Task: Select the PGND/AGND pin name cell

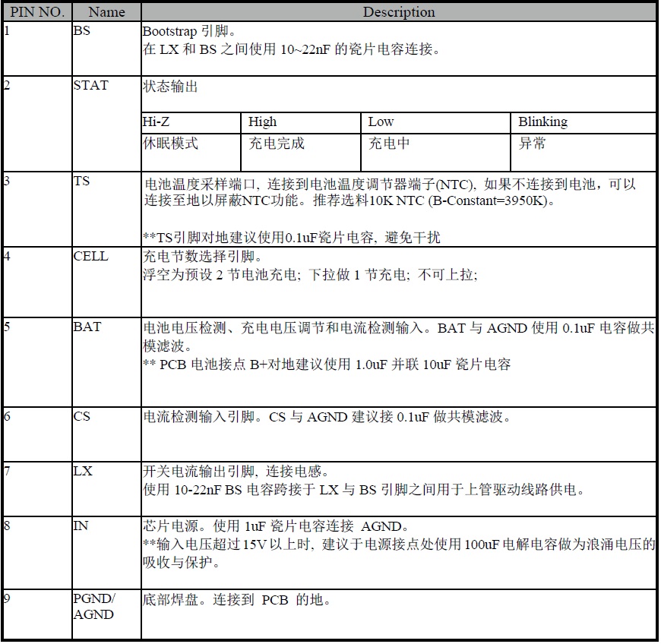Action: [x=93, y=606]
